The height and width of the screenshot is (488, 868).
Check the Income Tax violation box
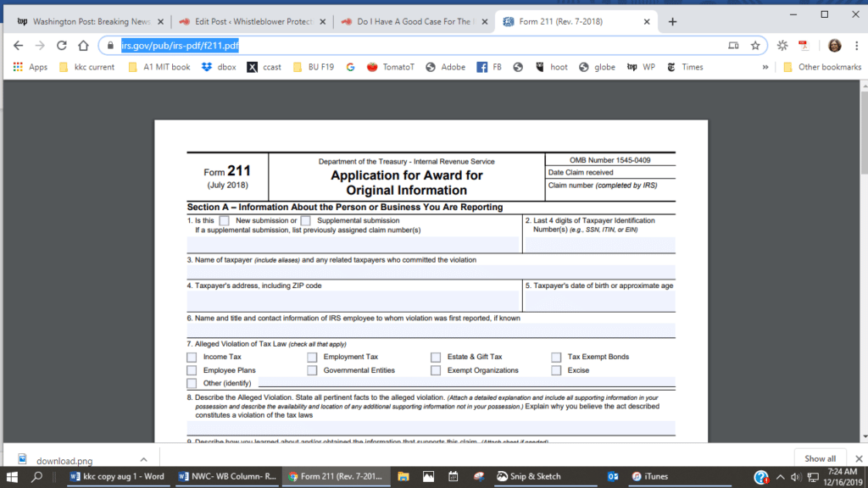tap(192, 357)
